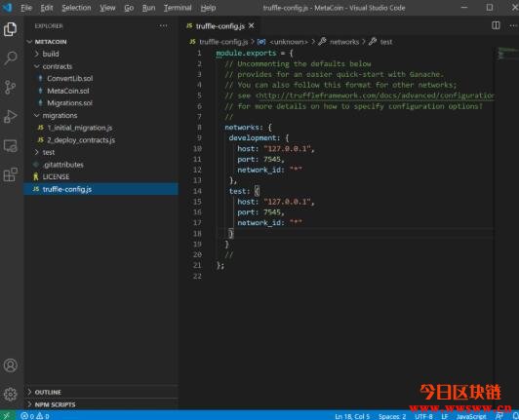Open the Edit menu
Screen dimensions: 519x420
click(x=47, y=8)
